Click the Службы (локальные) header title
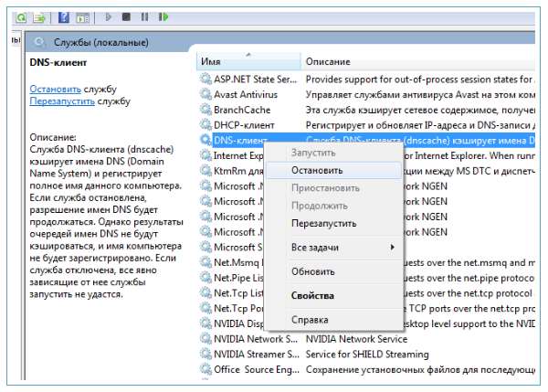The height and width of the screenshot is (392, 548). pos(101,43)
